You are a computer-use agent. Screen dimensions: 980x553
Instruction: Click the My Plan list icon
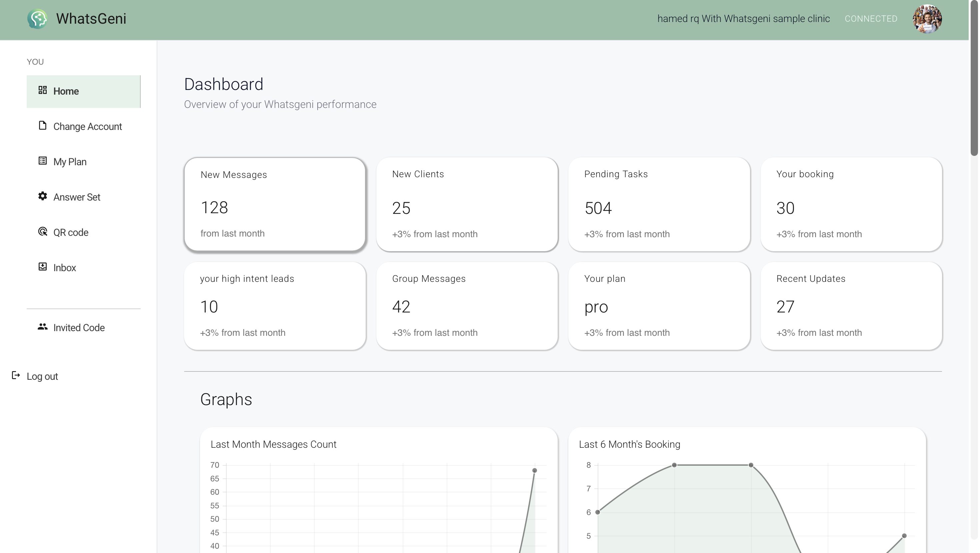tap(43, 161)
